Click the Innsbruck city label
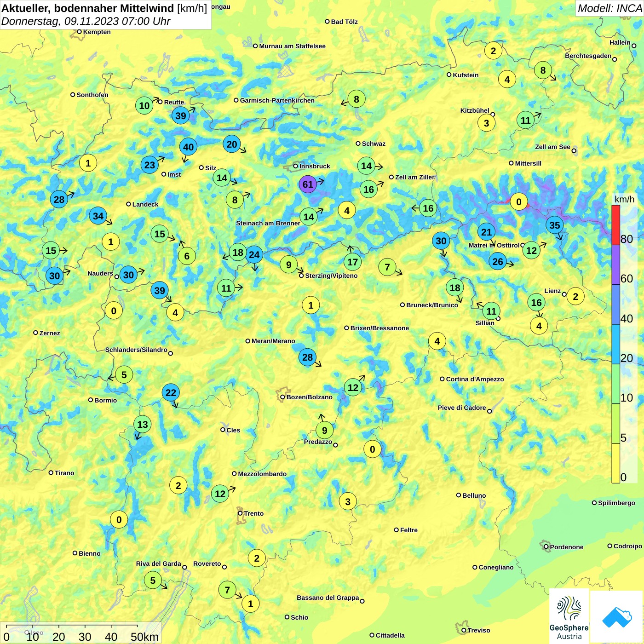The width and height of the screenshot is (644, 644). click(315, 166)
